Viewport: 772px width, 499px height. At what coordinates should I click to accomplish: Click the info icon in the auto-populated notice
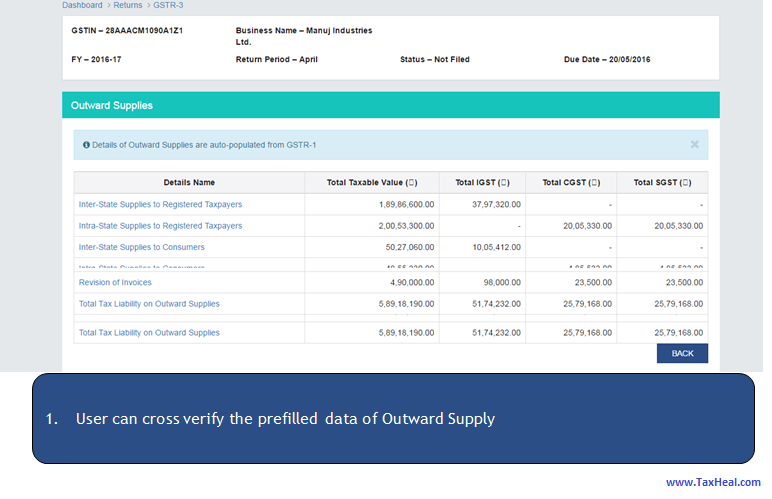tap(86, 145)
